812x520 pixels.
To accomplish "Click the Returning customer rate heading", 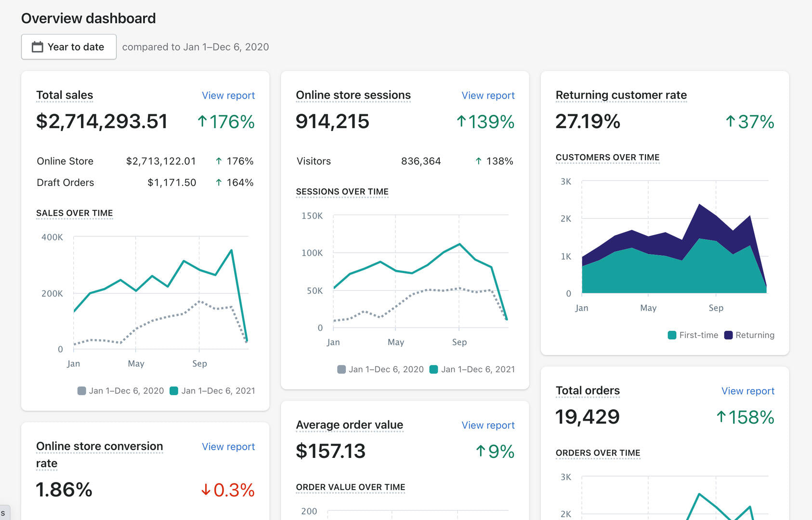I will click(621, 95).
